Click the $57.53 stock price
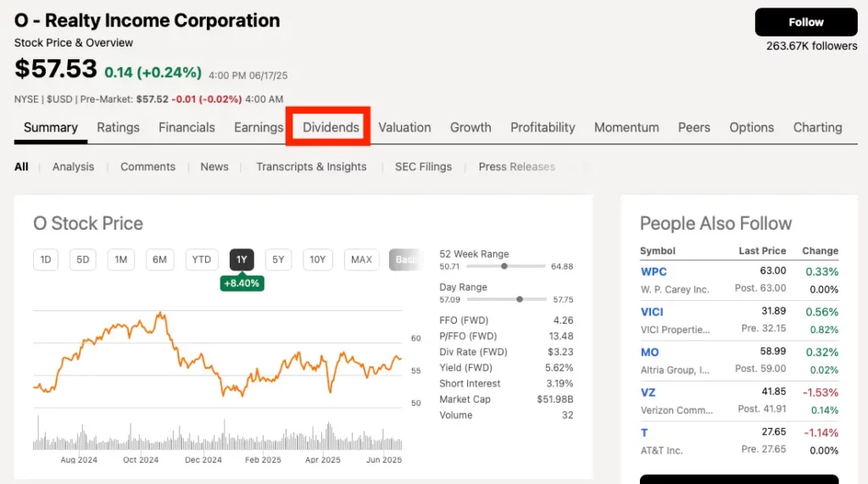 pos(55,70)
